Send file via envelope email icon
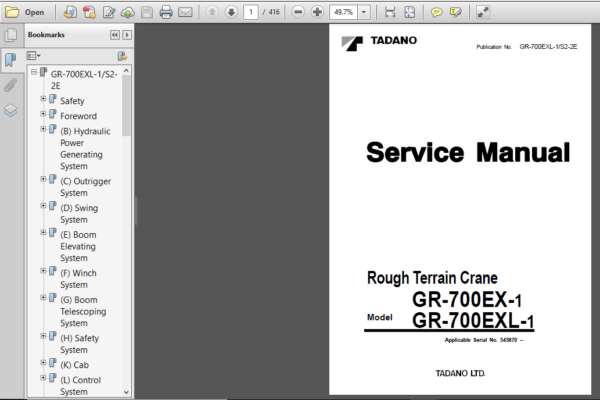 (x=185, y=12)
